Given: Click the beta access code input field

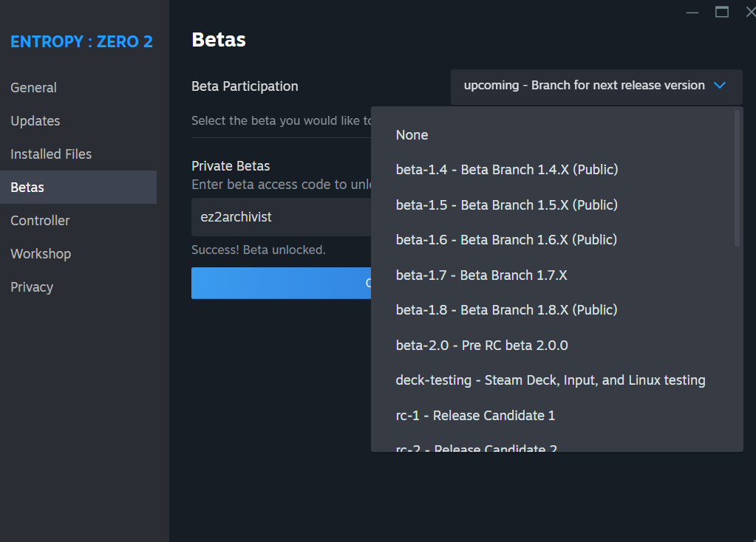Looking at the screenshot, I should click(281, 217).
